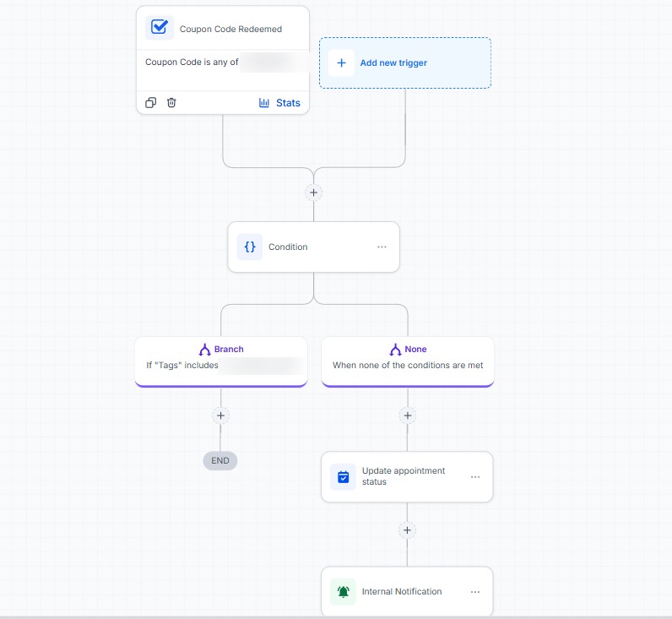The height and width of the screenshot is (619, 672).
Task: Click Add new trigger
Action: [405, 63]
